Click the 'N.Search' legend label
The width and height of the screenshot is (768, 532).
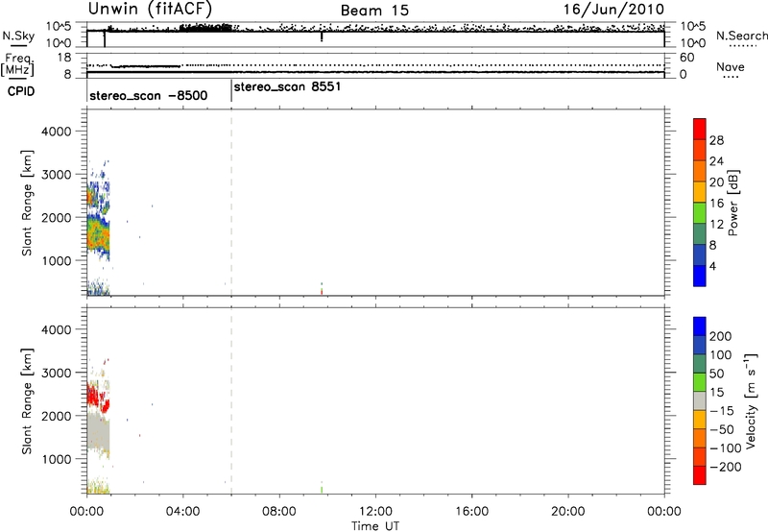(x=741, y=36)
